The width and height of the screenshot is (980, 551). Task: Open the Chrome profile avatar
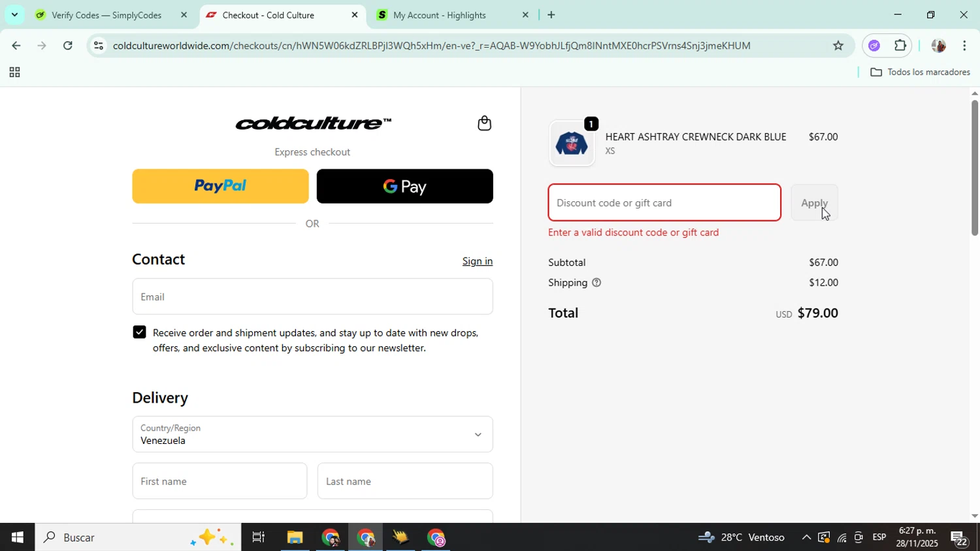click(x=938, y=46)
